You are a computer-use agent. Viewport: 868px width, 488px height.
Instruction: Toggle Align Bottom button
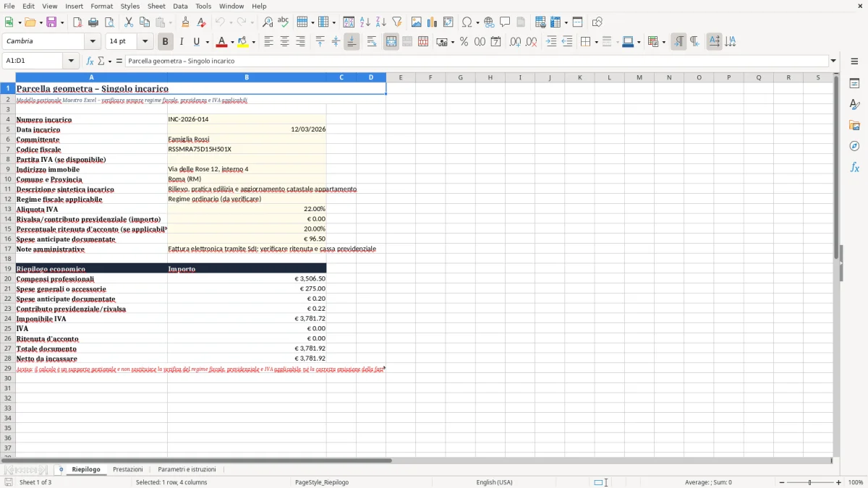[352, 42]
